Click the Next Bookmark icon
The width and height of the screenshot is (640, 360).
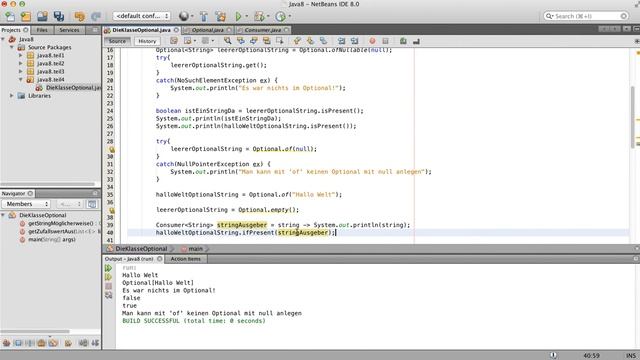tap(310, 41)
